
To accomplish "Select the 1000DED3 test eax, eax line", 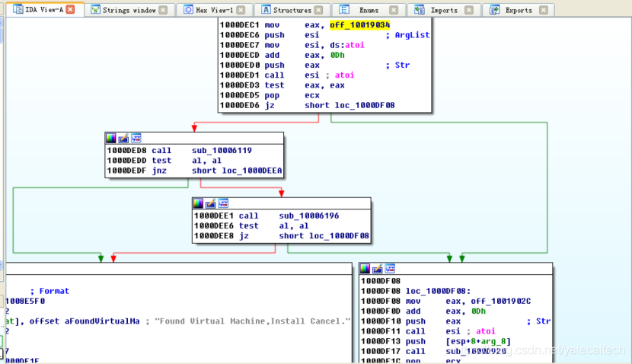I will pyautogui.click(x=282, y=85).
